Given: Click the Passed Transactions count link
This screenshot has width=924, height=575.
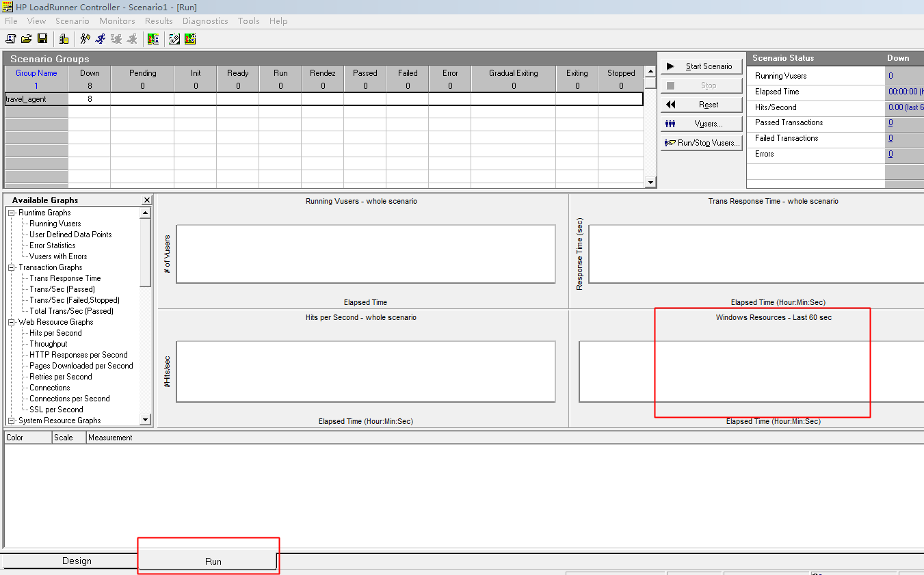Looking at the screenshot, I should [x=890, y=122].
